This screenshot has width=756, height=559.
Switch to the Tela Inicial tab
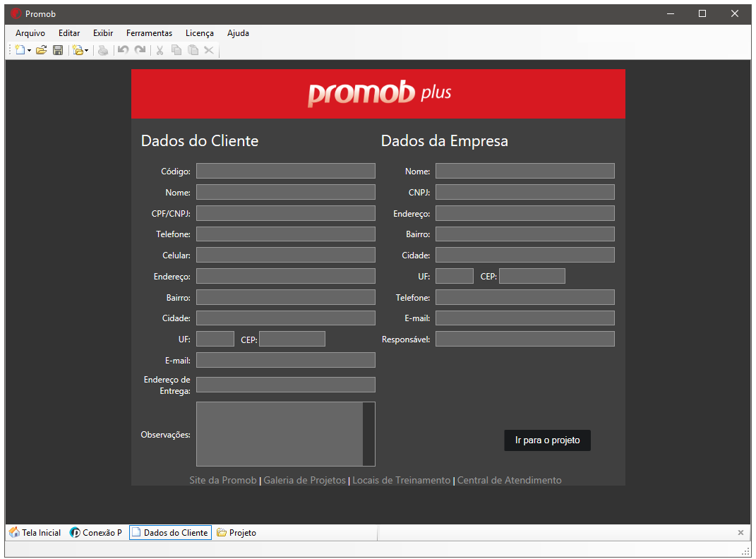pyautogui.click(x=35, y=532)
